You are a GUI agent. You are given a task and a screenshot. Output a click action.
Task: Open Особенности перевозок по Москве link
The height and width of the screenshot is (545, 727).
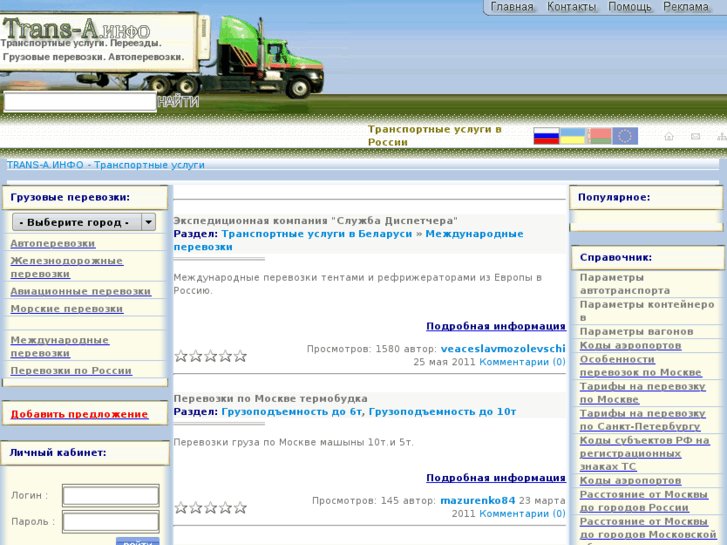point(641,366)
